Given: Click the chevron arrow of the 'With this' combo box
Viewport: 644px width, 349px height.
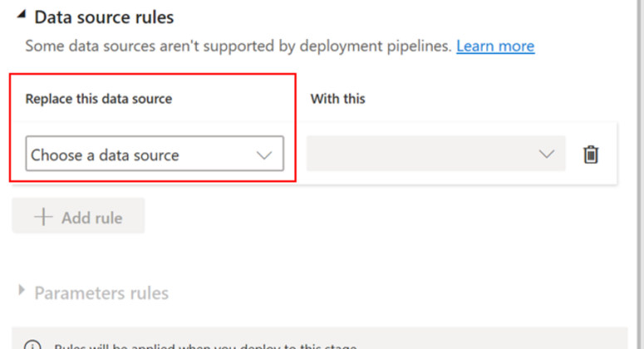Looking at the screenshot, I should click(x=546, y=155).
